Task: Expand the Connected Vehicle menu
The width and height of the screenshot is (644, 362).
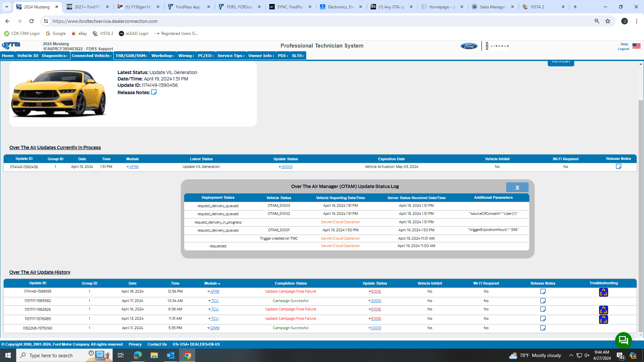Action: coord(92,56)
